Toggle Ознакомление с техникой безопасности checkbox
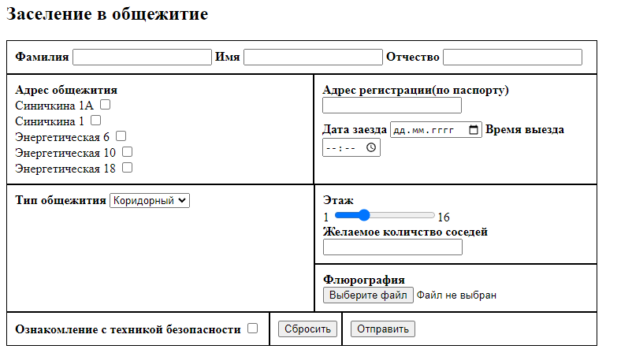632x364 pixels. point(252,329)
